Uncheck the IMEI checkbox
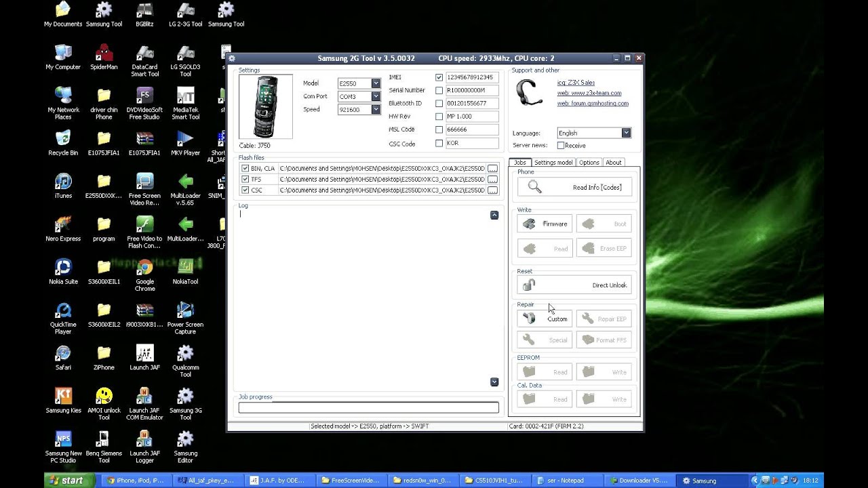The image size is (868, 488). click(439, 77)
